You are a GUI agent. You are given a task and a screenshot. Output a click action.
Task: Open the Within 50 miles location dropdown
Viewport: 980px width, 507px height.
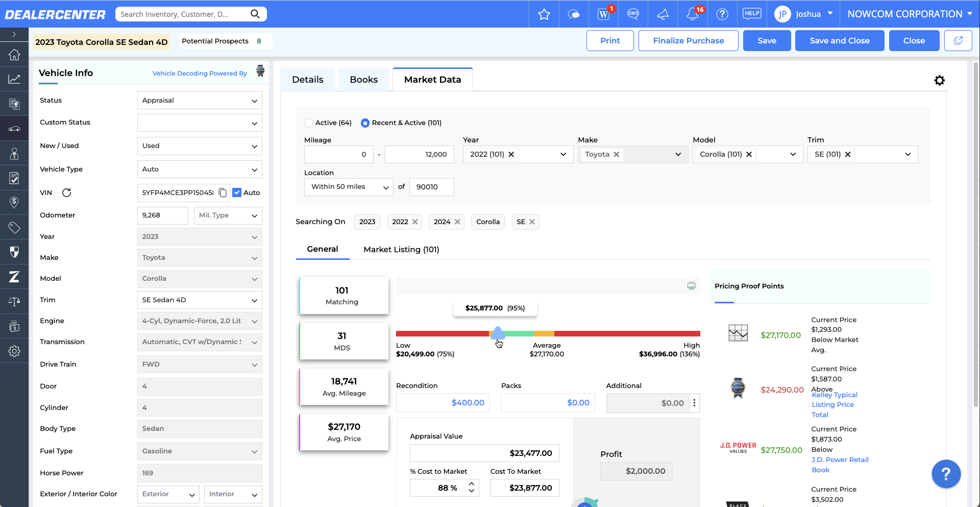click(x=349, y=187)
